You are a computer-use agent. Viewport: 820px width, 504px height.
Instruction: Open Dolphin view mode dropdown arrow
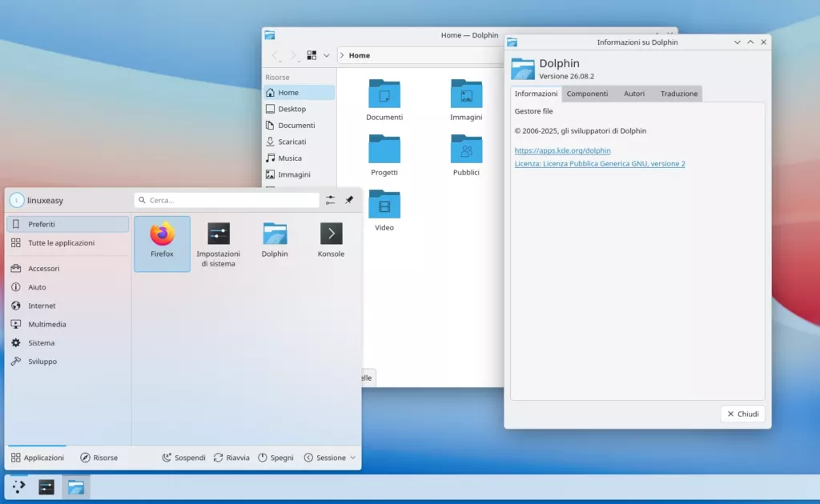327,55
